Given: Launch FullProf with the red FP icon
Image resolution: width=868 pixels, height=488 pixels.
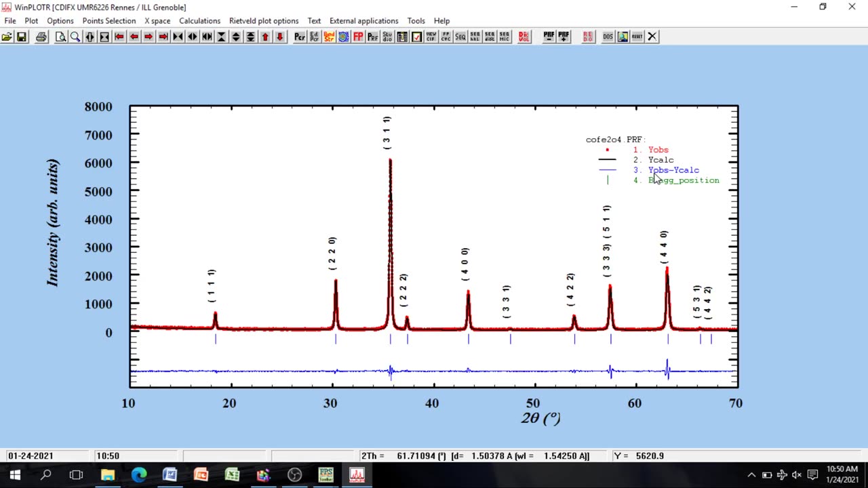Looking at the screenshot, I should [x=358, y=37].
